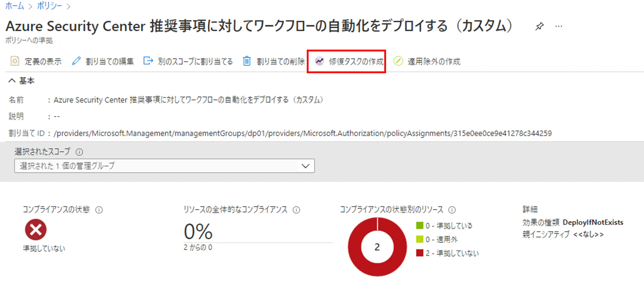Click the green 準拠している legend swatch
Screen dimensions: 644x291
[420, 225]
